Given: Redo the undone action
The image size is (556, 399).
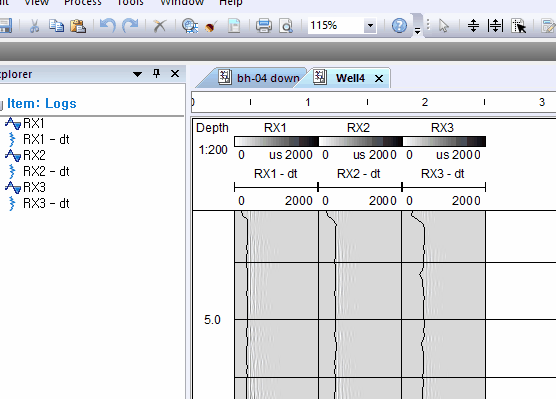Looking at the screenshot, I should click(x=130, y=26).
